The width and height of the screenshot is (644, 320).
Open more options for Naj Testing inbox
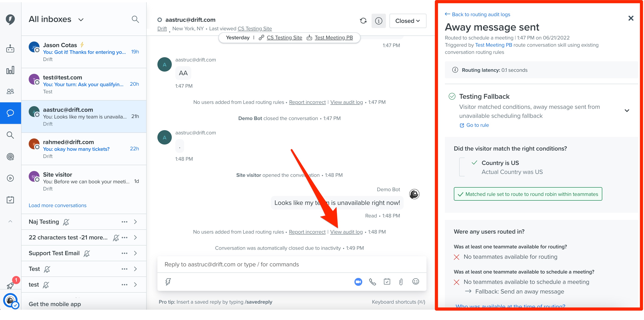(124, 222)
